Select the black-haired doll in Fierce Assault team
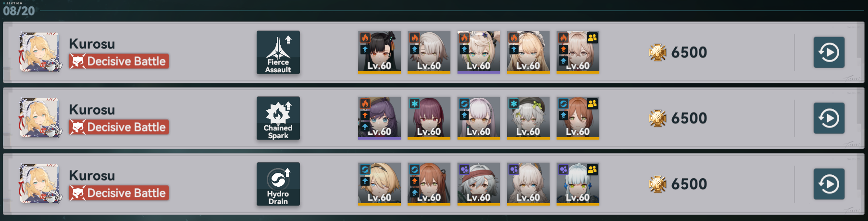The height and width of the screenshot is (221, 868). tap(380, 52)
